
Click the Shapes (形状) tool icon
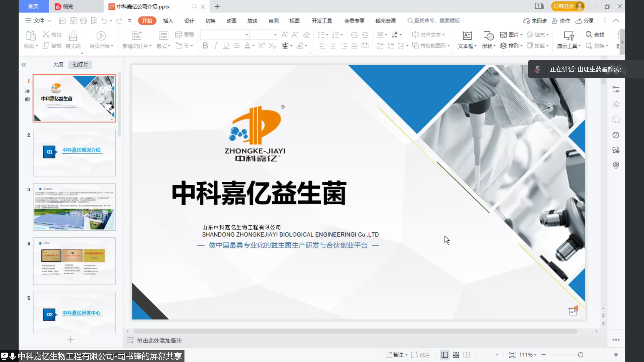click(x=488, y=36)
